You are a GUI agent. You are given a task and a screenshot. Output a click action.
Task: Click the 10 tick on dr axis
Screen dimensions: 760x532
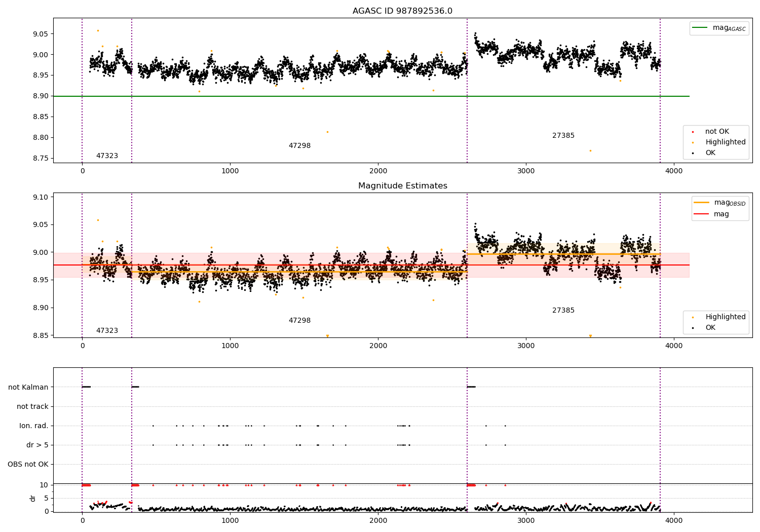(x=44, y=485)
